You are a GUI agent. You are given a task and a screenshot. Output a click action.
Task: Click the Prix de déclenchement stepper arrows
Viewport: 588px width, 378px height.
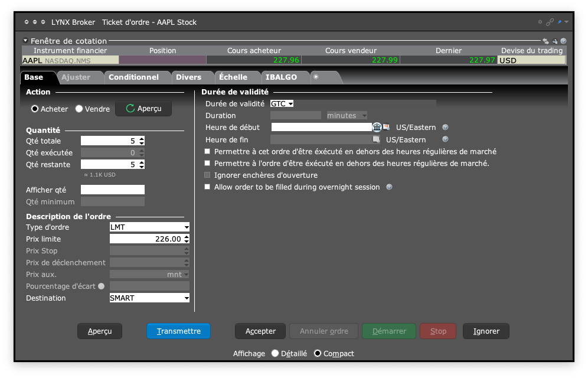point(187,262)
